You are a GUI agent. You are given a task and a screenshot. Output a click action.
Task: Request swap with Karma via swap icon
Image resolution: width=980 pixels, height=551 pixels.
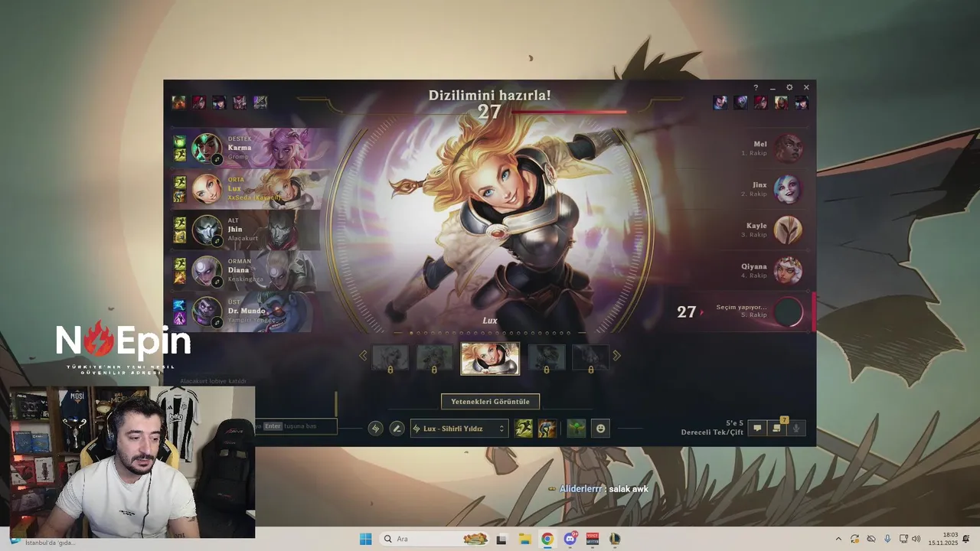point(217,159)
